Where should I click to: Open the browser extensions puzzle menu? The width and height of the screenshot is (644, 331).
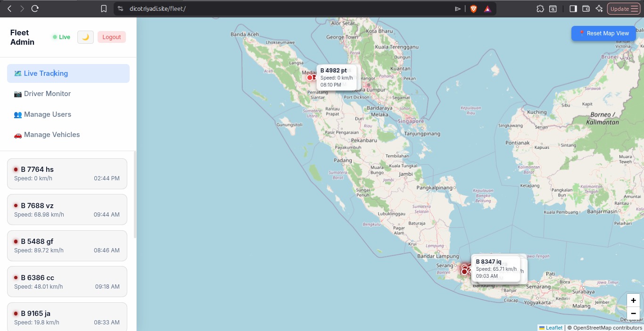540,8
